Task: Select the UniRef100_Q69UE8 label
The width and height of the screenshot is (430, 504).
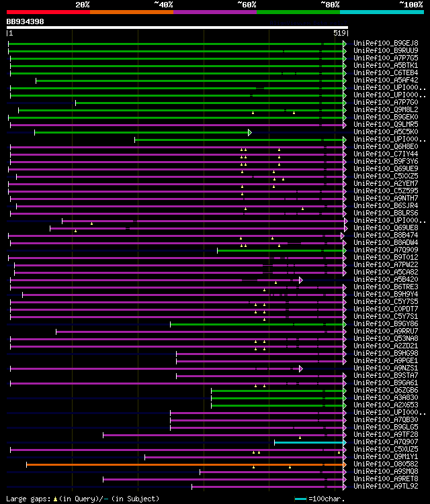Action: 386,228
